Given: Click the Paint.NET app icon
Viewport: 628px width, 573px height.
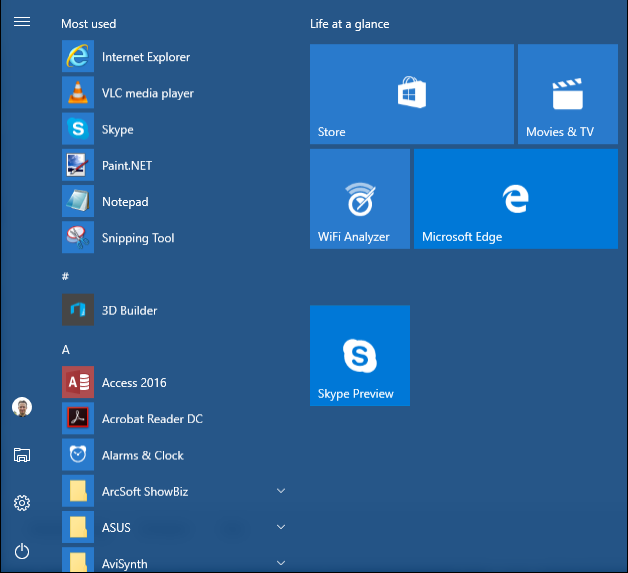Looking at the screenshot, I should (x=78, y=165).
